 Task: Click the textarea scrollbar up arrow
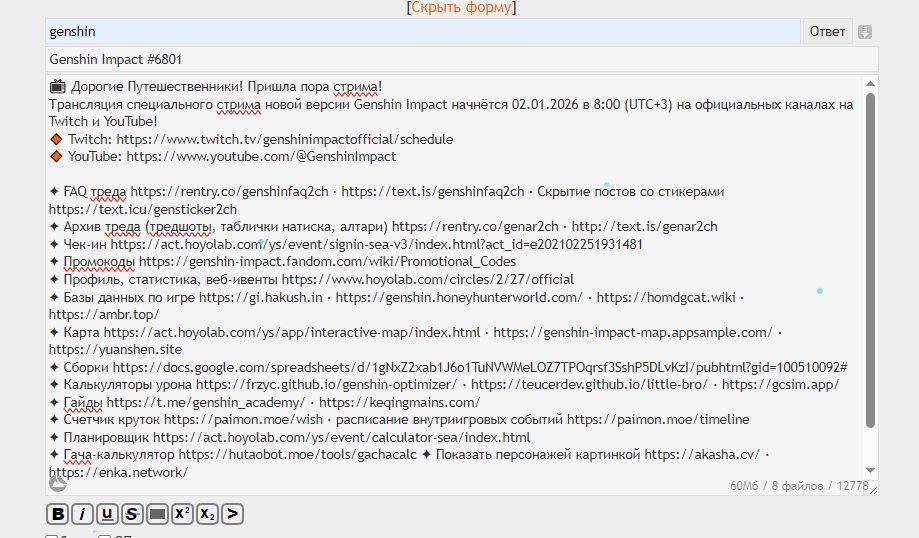coord(870,84)
